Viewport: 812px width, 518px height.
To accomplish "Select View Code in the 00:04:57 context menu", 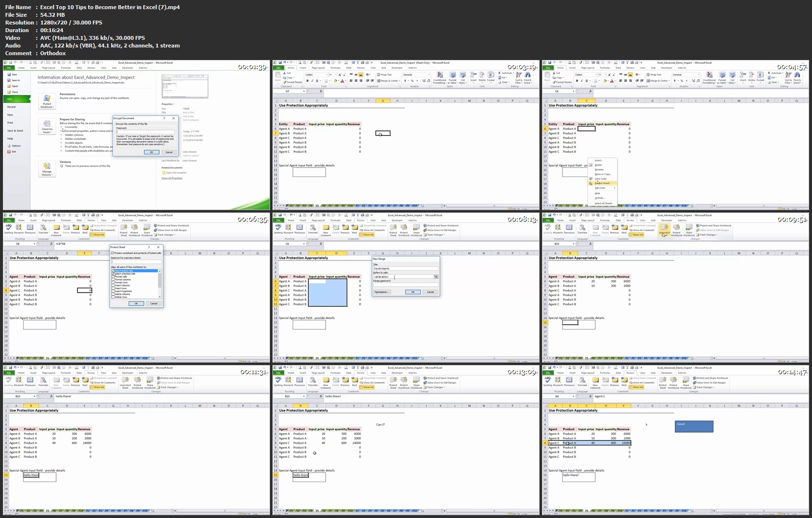I will point(603,178).
